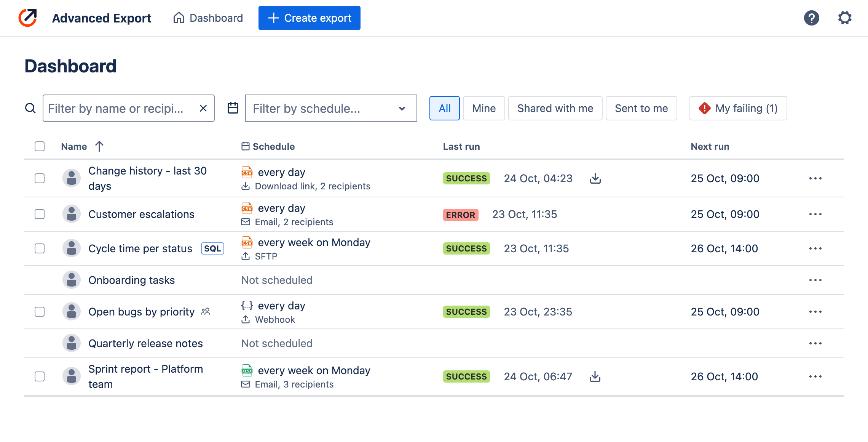The height and width of the screenshot is (442, 868).
Task: Click the Advanced Export logo icon
Action: (x=28, y=18)
